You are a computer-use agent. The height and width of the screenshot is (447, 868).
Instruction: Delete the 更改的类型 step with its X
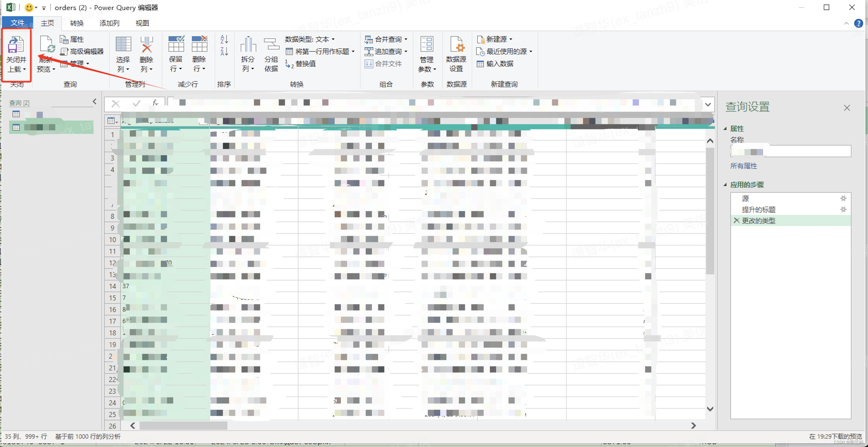click(x=737, y=221)
